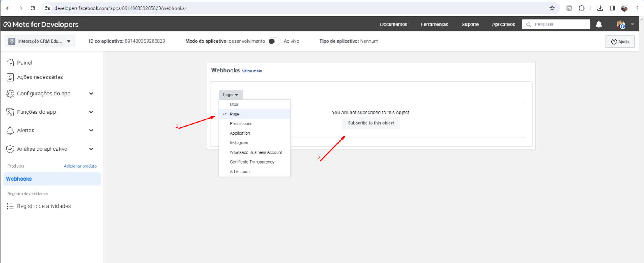Click the app icon next to Integração CRM
The width and height of the screenshot is (644, 263).
(x=12, y=41)
